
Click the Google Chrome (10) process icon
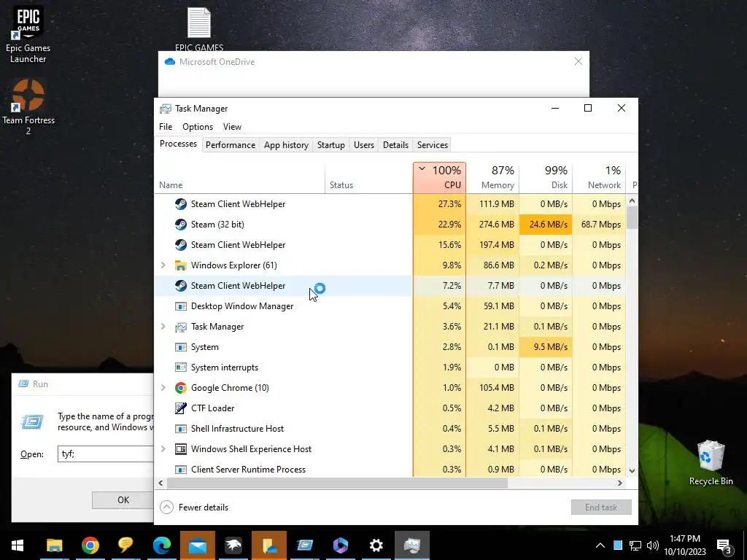(x=181, y=388)
